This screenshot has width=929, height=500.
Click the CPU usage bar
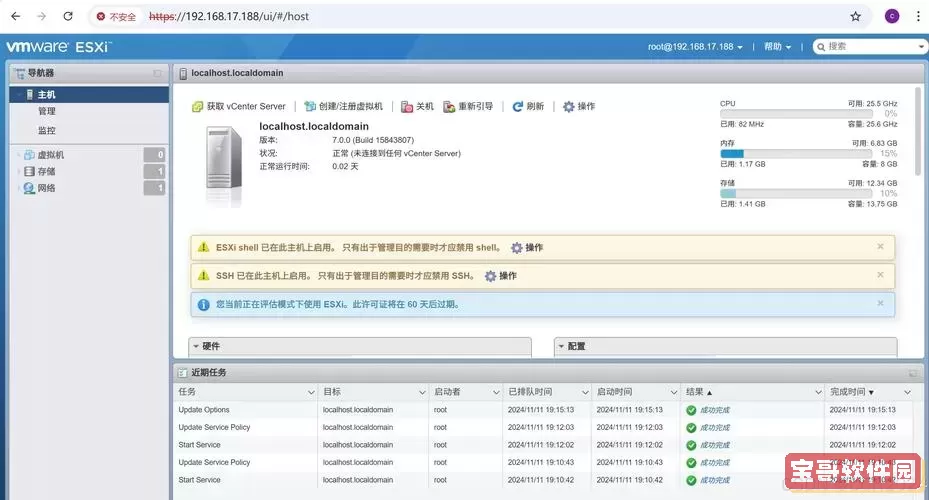coord(796,113)
